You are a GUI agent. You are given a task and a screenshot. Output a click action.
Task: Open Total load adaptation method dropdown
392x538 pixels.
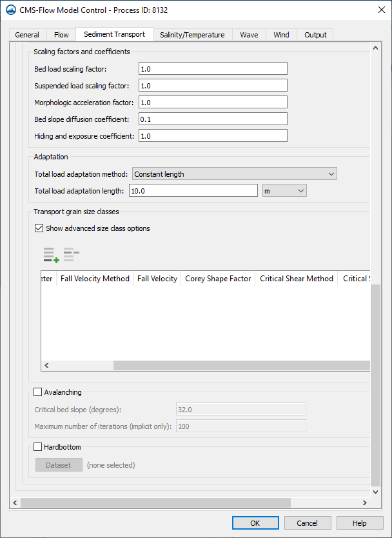(x=235, y=174)
